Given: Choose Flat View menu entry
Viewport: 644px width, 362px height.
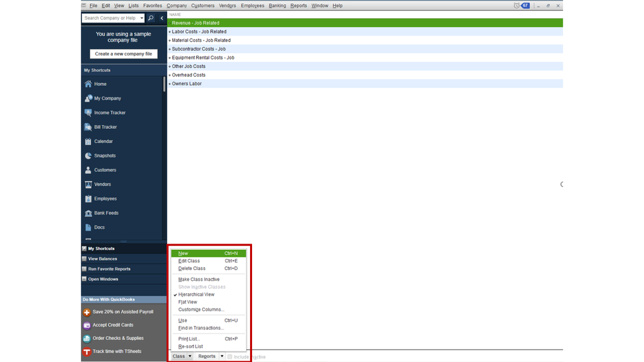Looking at the screenshot, I should 209,301.
